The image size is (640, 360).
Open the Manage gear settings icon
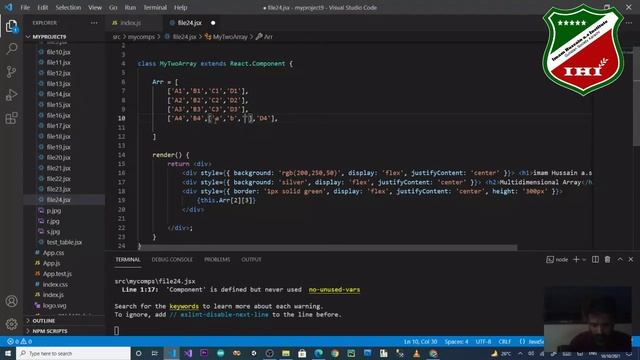tap(11, 324)
